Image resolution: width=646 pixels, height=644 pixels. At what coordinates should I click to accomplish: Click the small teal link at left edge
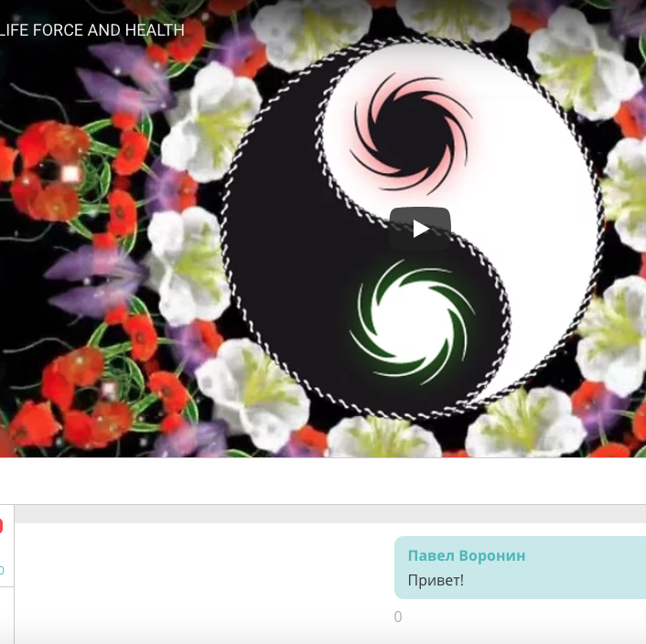tap(2, 570)
